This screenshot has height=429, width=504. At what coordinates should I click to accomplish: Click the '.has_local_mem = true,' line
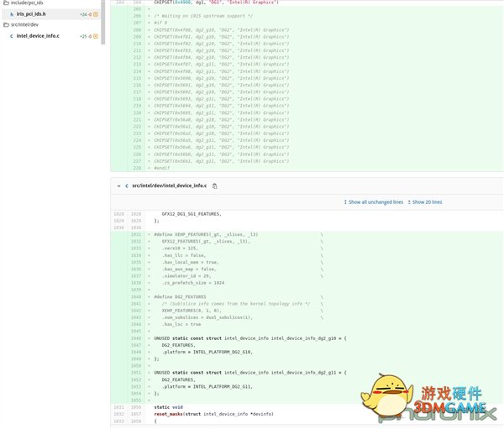tap(191, 262)
